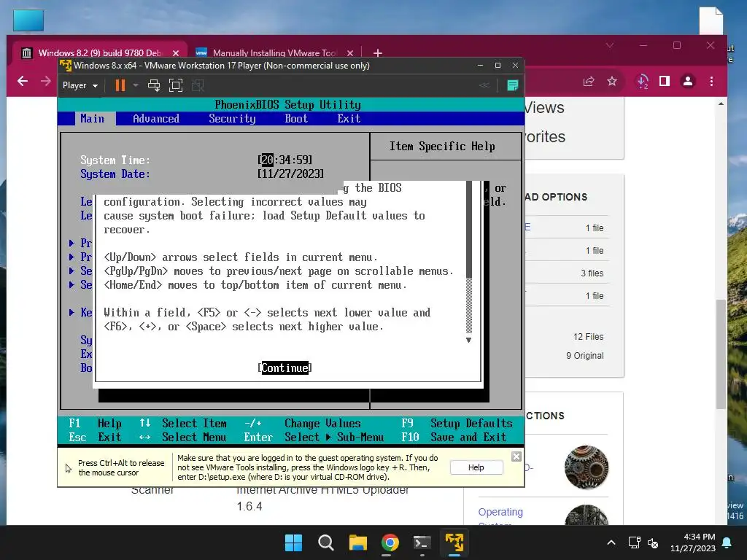Click the '9 Original' download entry
This screenshot has height=560, width=747.
coord(584,356)
